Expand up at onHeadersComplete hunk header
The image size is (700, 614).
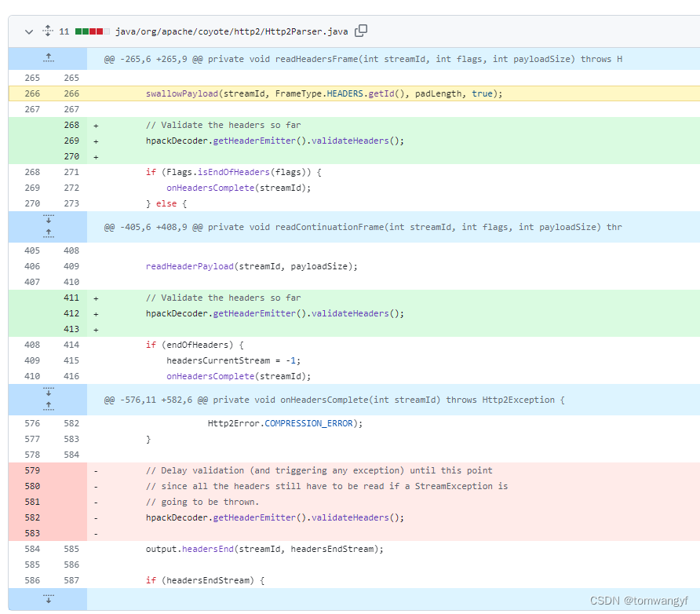(48, 407)
